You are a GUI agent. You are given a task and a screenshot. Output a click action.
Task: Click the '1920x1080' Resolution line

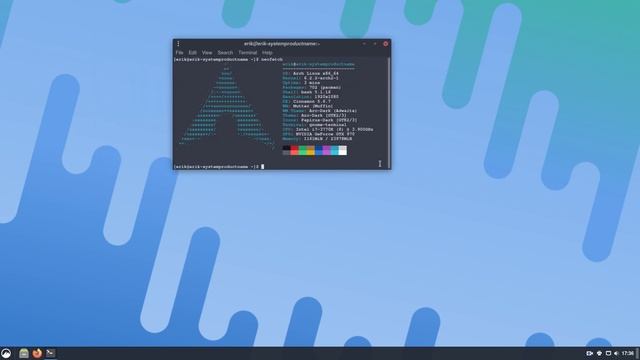coord(311,97)
